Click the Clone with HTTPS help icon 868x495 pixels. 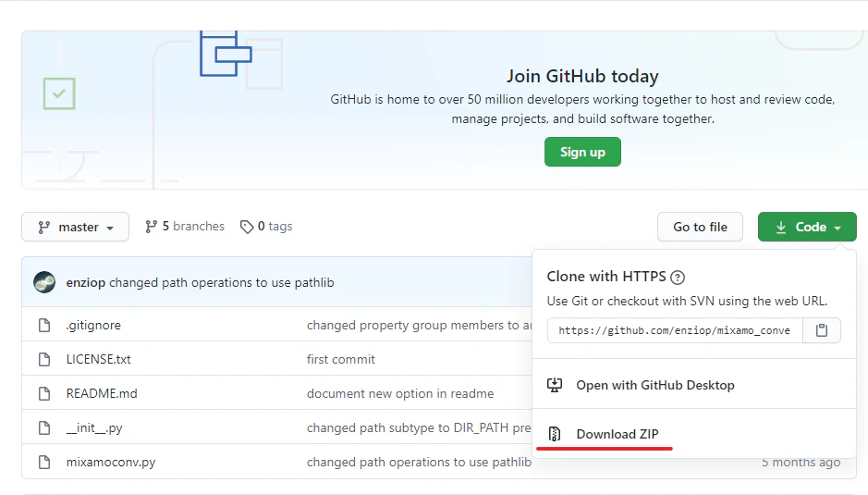click(678, 278)
